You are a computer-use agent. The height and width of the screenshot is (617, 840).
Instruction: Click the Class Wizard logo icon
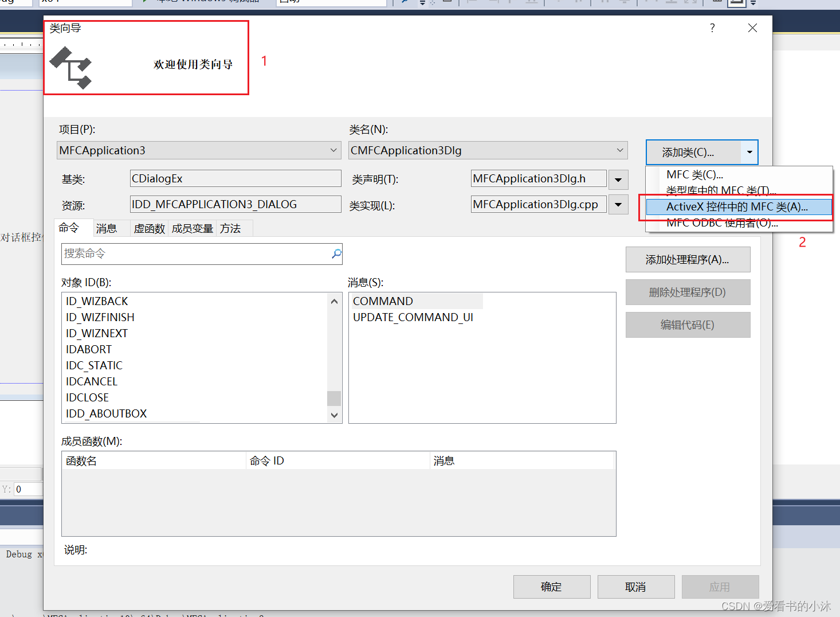(70, 68)
